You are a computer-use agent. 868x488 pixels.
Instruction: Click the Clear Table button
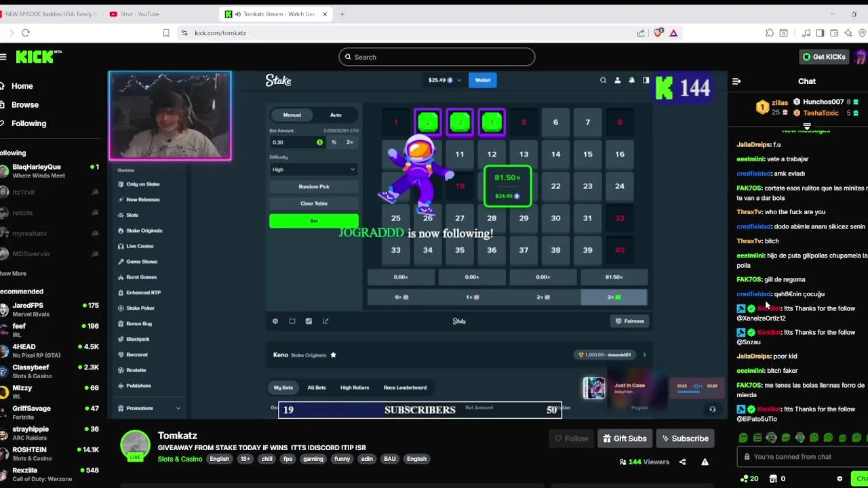coord(313,203)
